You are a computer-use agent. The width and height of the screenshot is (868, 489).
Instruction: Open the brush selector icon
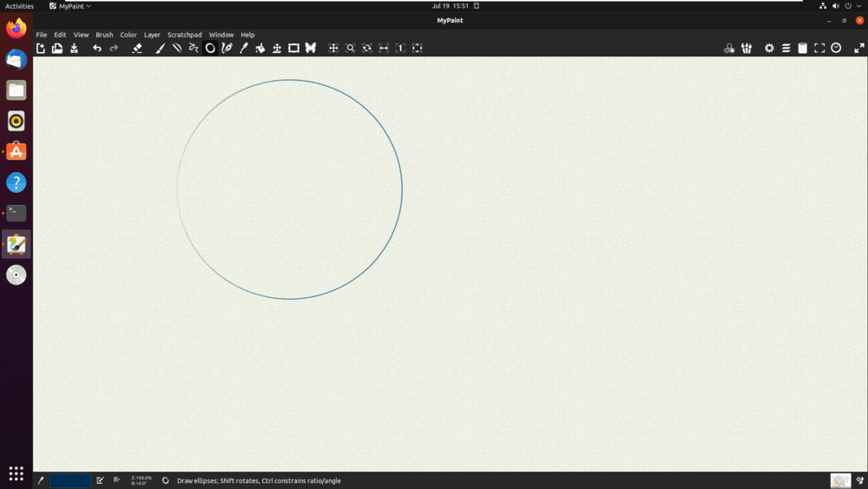[x=746, y=48]
